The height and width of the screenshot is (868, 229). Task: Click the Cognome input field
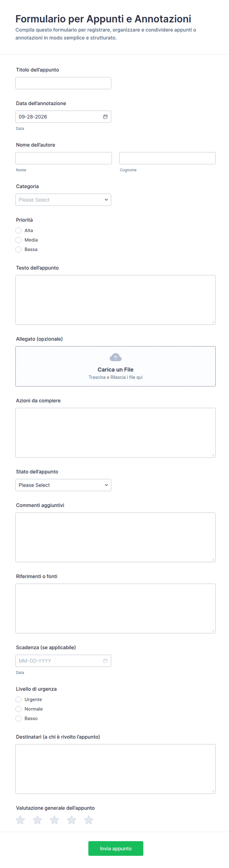point(167,158)
